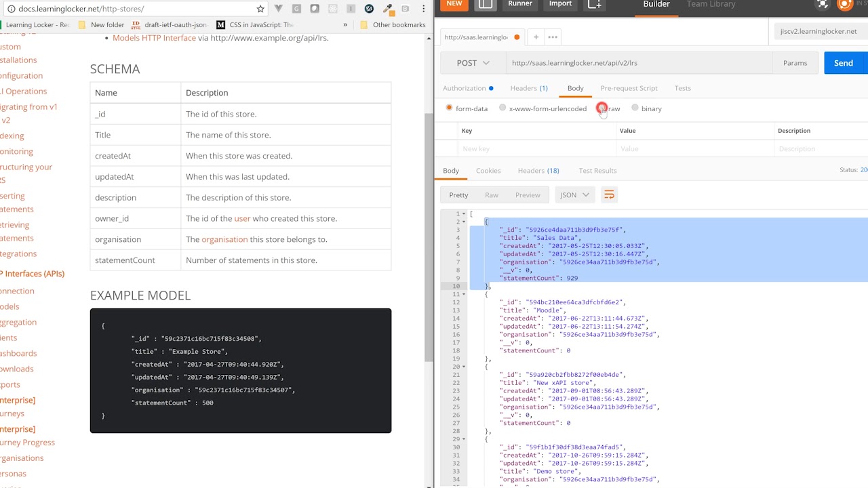Switch to the request Headers (1) tab
868x488 pixels.
pyautogui.click(x=529, y=88)
